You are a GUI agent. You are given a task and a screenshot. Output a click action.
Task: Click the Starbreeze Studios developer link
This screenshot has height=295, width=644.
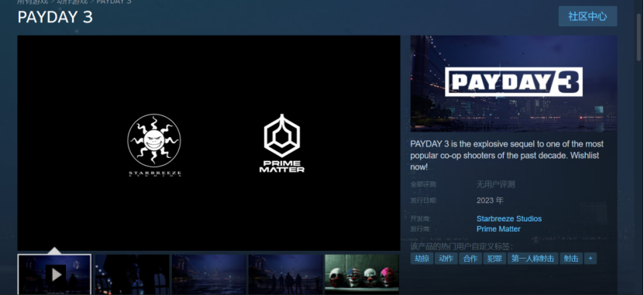[509, 218]
